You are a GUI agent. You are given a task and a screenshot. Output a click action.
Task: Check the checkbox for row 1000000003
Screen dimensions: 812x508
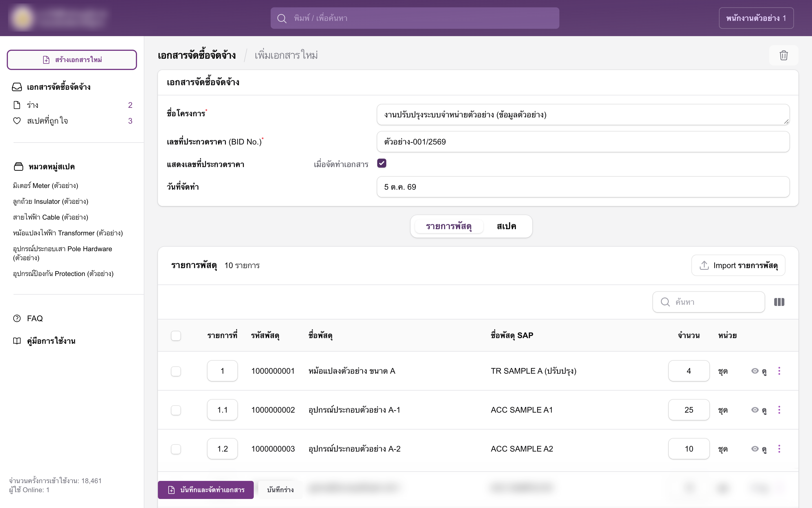tap(176, 449)
